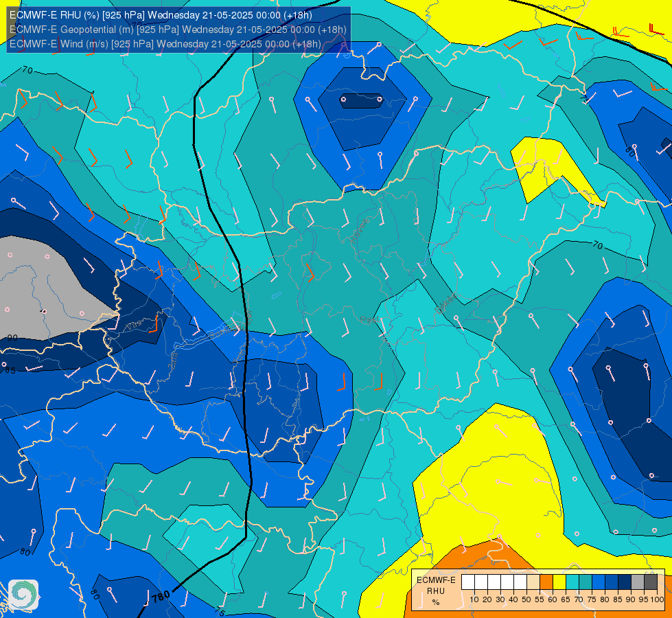
Task: Click the ECMWF-E Geopotential (m) title line
Action: [x=178, y=30]
